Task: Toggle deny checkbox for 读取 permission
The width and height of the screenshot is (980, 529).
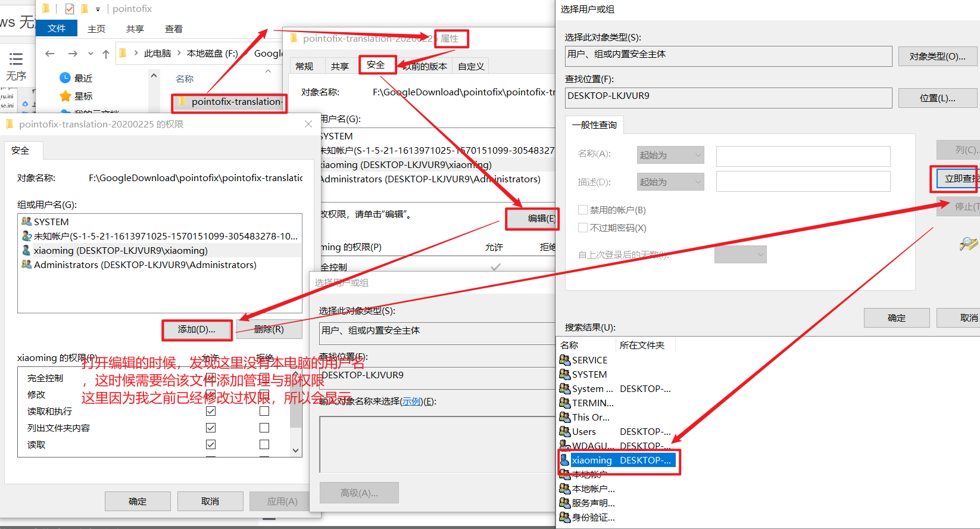Action: pyautogui.click(x=264, y=444)
